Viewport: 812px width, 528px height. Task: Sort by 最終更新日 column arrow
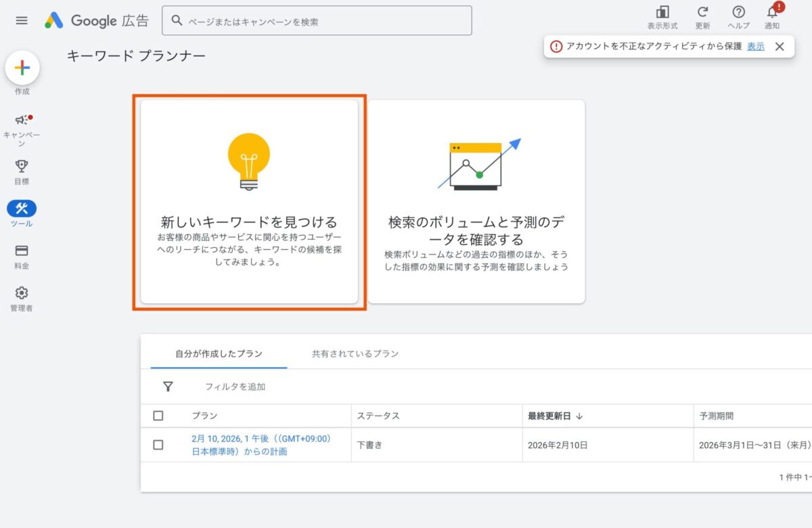click(579, 416)
